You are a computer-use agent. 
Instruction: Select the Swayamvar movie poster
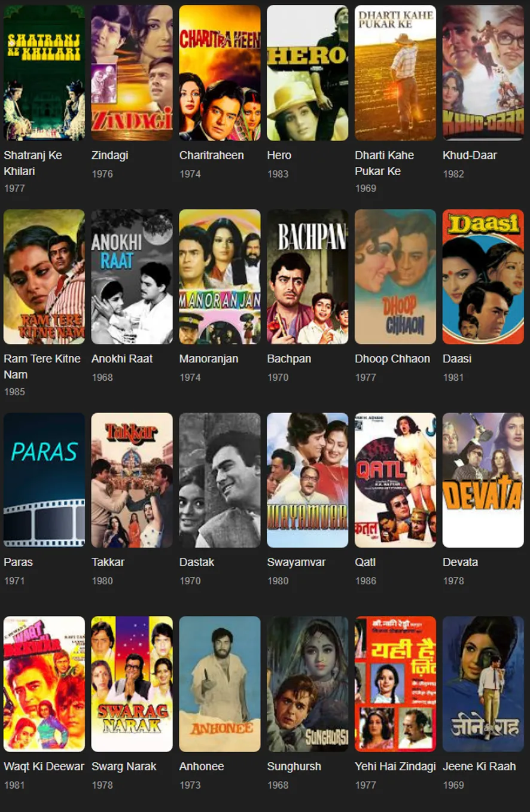pyautogui.click(x=307, y=480)
